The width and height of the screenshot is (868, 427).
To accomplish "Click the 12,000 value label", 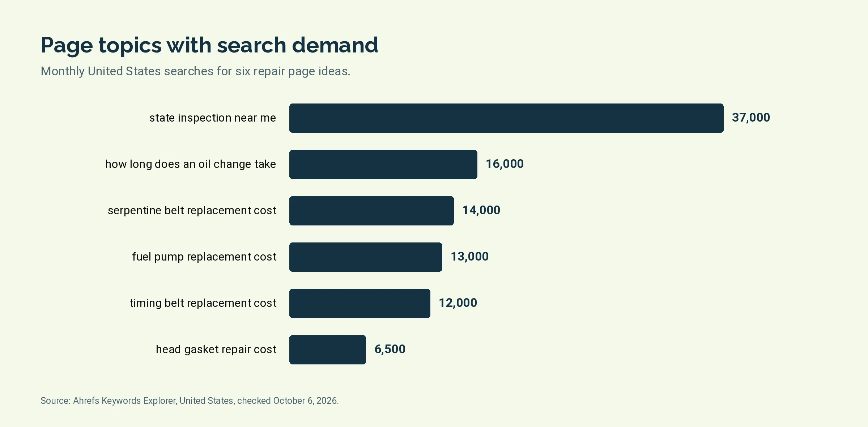I will 458,303.
